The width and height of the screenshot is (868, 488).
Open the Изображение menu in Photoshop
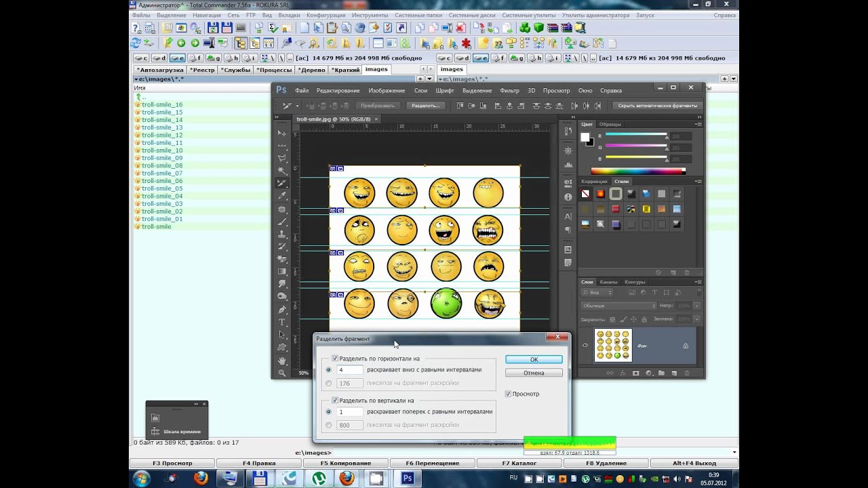pos(387,90)
